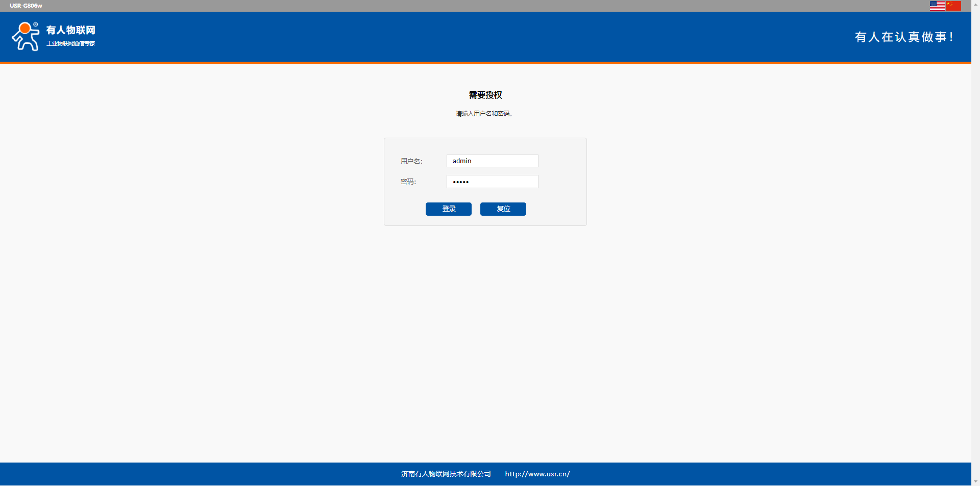Switch language with the US flag icon
This screenshot has width=980, height=486.
[x=937, y=6]
